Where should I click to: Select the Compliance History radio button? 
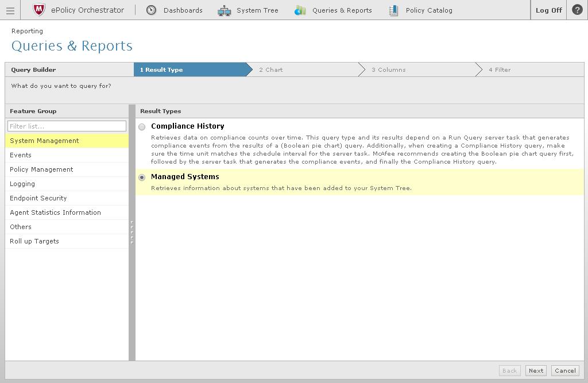coord(142,127)
